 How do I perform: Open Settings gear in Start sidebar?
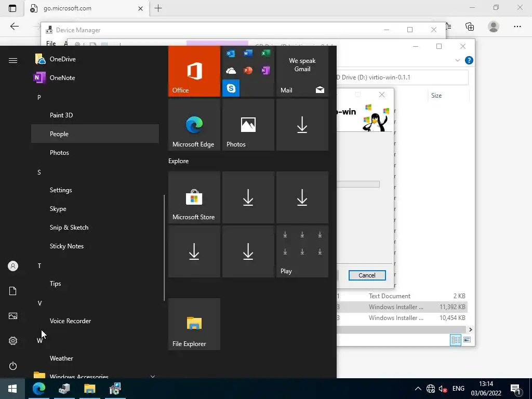(13, 341)
